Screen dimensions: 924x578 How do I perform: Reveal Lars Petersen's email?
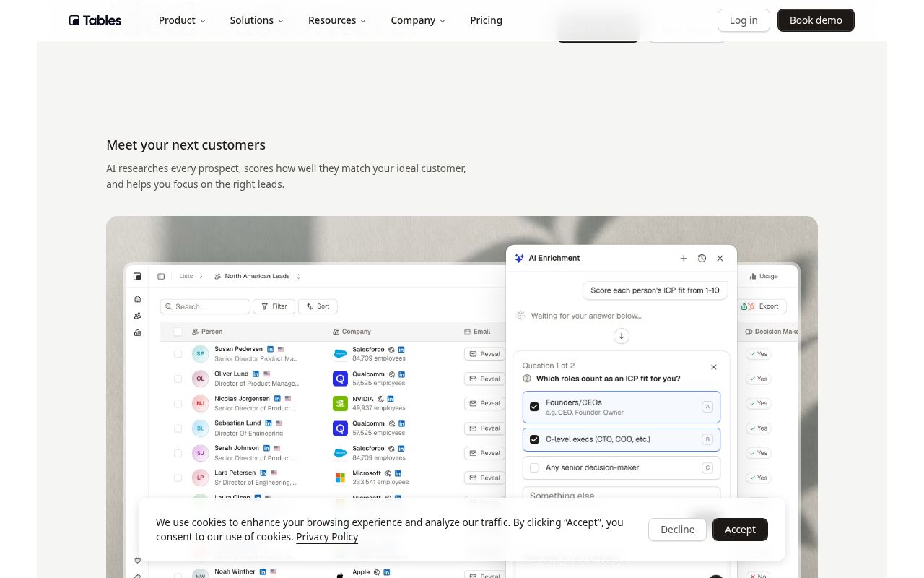[484, 478]
